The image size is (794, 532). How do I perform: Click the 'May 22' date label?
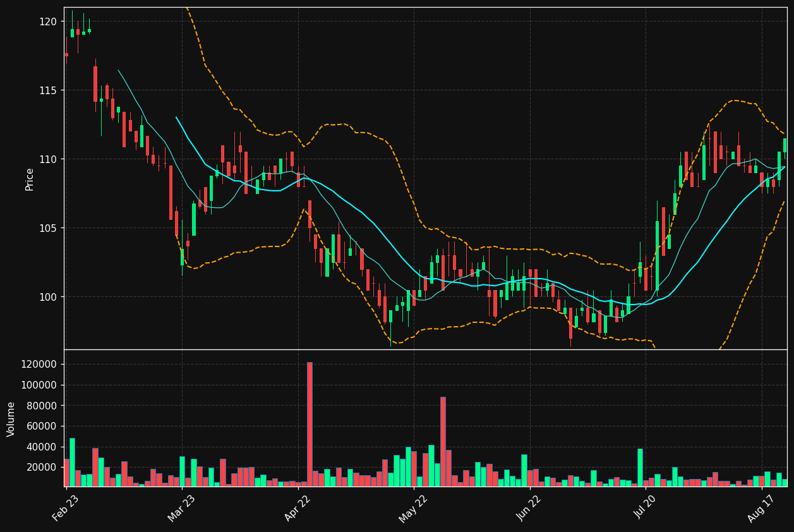point(413,507)
